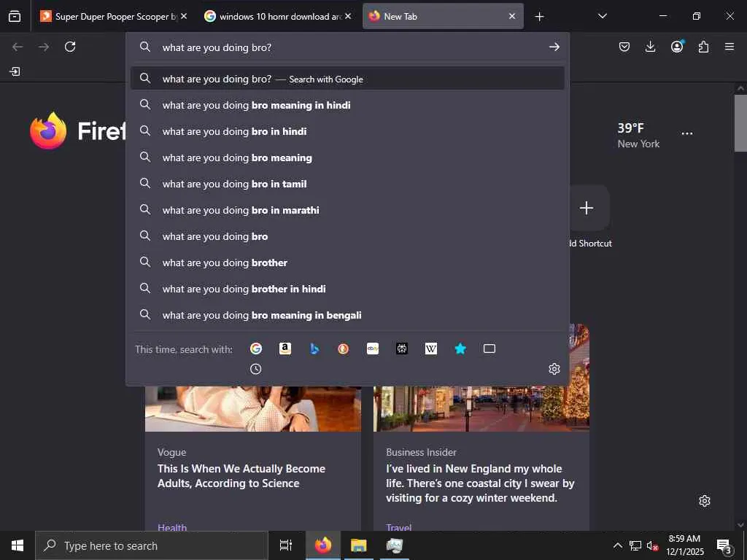Click the Windows taskbar search box

click(152, 545)
